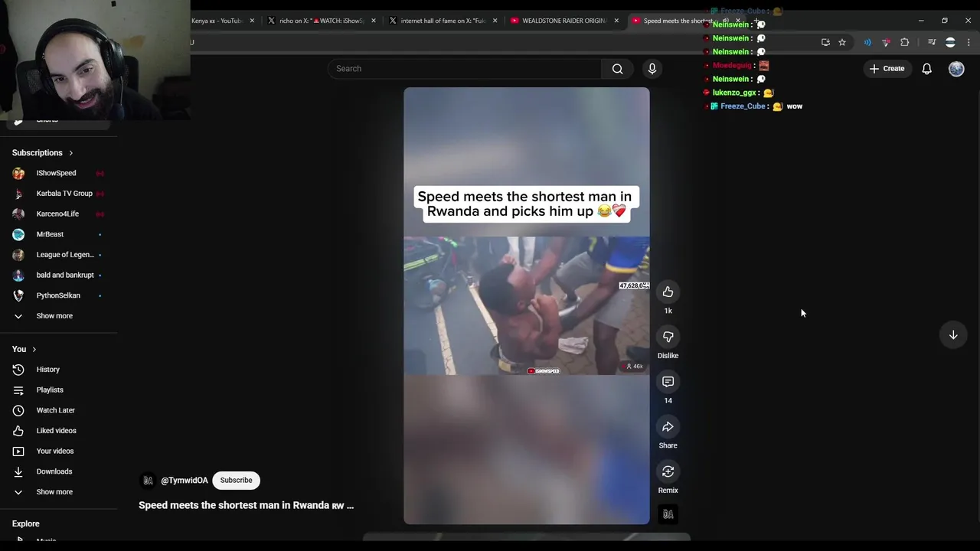Open the sound source thumbnail below Remix
The width and height of the screenshot is (980, 551).
tap(668, 514)
